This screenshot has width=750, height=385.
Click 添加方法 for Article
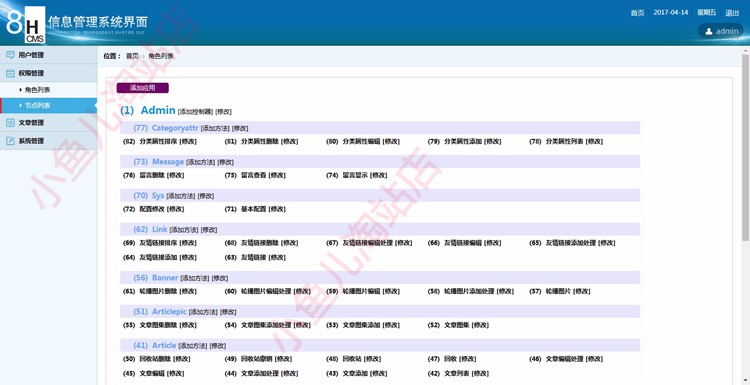[x=193, y=346]
